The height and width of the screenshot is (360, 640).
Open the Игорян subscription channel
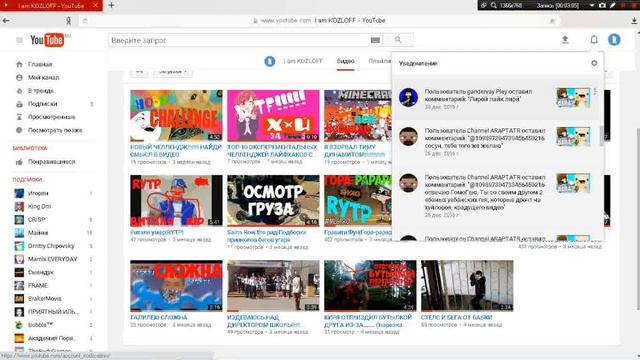38,193
